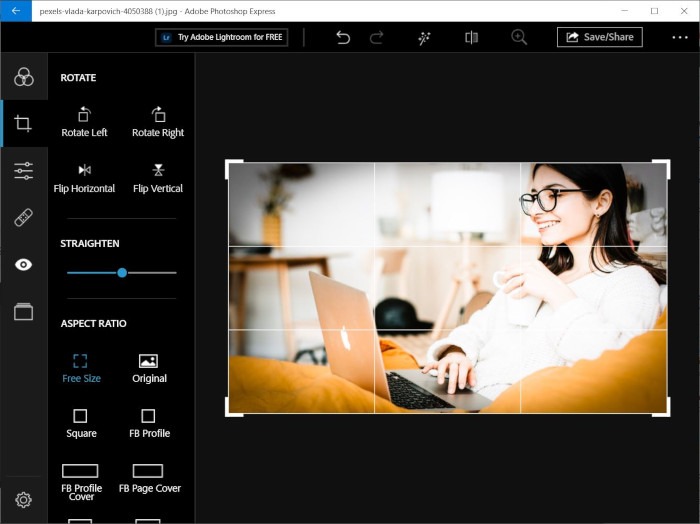The image size is (700, 524).
Task: Click the ROTATE section heading
Action: pos(78,78)
